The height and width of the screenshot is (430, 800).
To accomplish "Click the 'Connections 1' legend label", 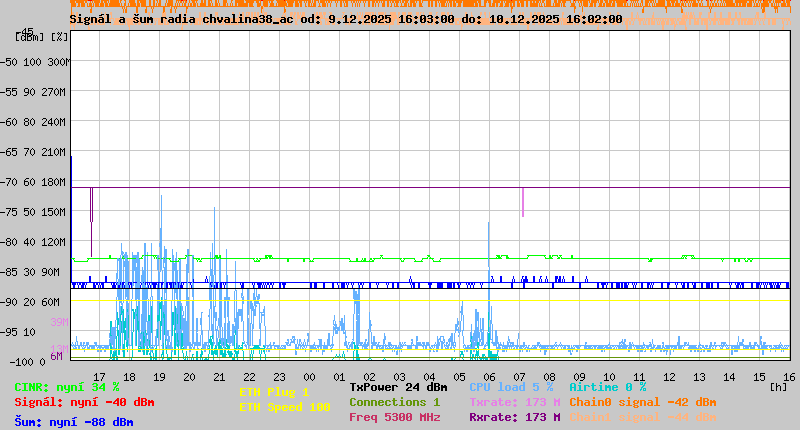I will tap(394, 402).
